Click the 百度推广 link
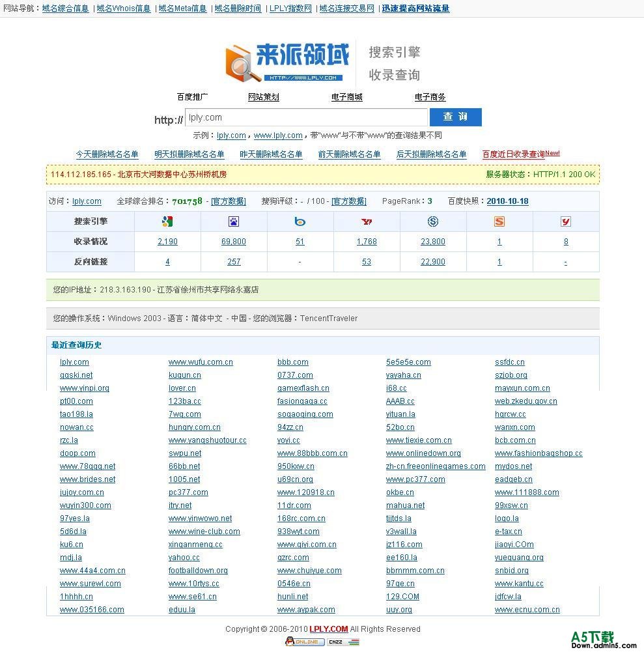Viewport: 644px width, 652px height. 192,97
